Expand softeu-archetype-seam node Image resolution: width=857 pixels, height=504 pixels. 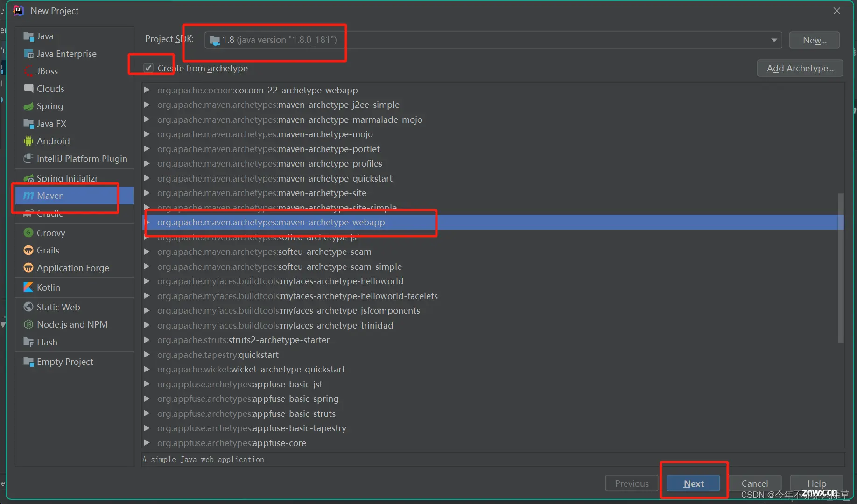(x=147, y=252)
